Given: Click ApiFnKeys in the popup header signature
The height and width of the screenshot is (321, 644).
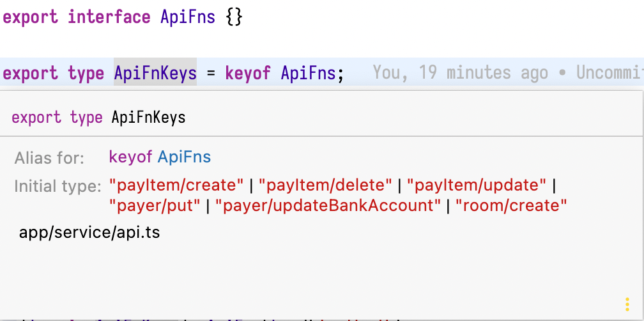Looking at the screenshot, I should [x=148, y=118].
